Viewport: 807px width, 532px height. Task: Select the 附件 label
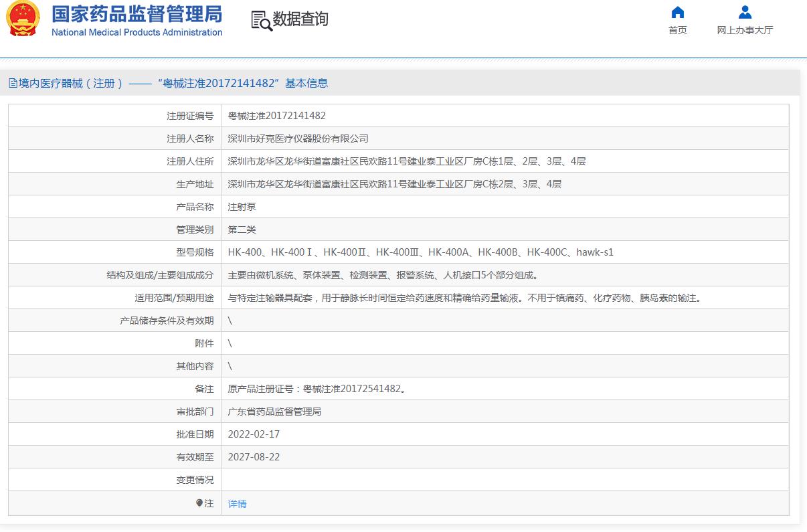click(x=204, y=343)
